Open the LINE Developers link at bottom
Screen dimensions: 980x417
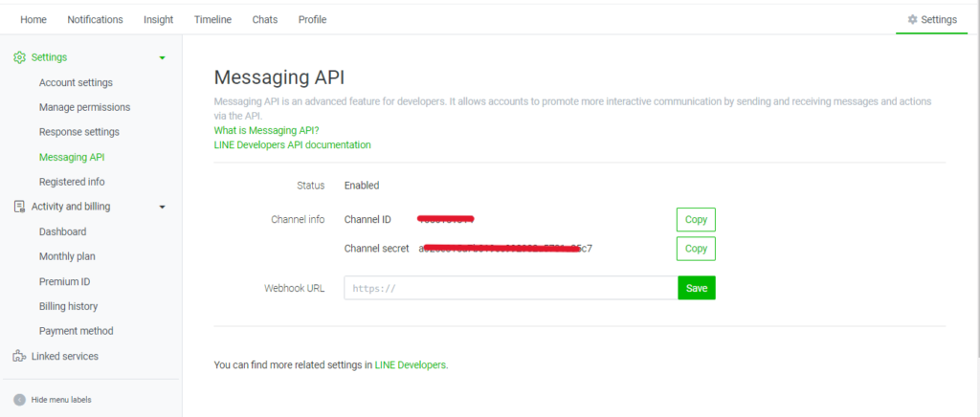click(411, 365)
